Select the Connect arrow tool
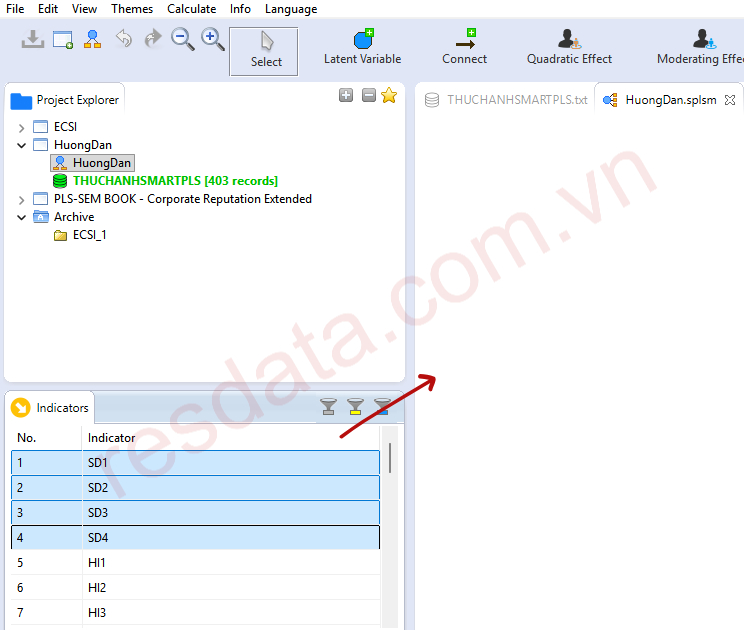 coord(464,47)
